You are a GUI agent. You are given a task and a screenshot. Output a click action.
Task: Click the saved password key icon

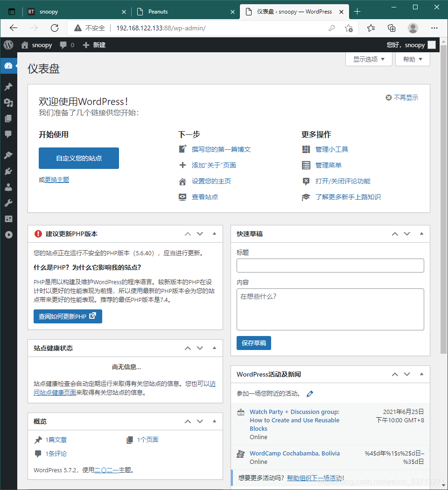click(x=331, y=28)
